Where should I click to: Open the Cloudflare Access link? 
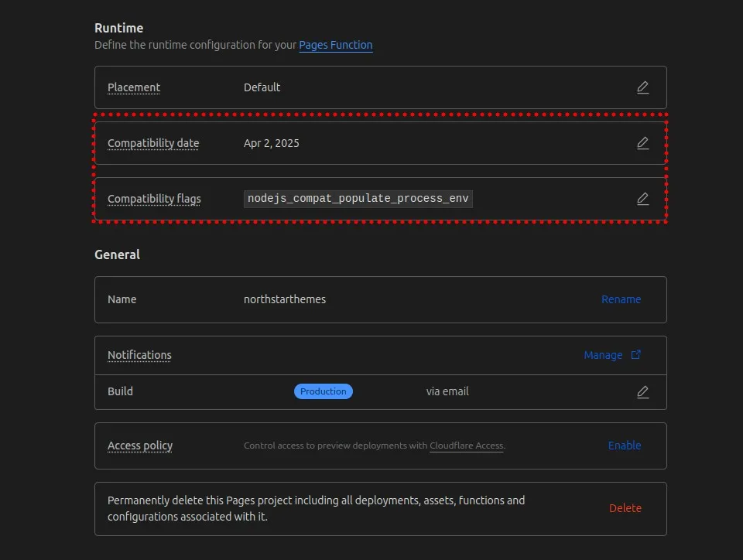[466, 446]
